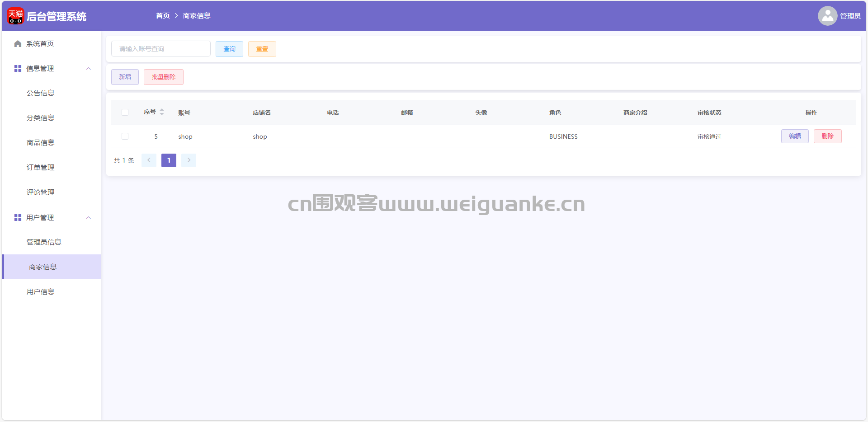Click the 管理员 username label
Image resolution: width=868 pixels, height=422 pixels.
click(x=850, y=16)
